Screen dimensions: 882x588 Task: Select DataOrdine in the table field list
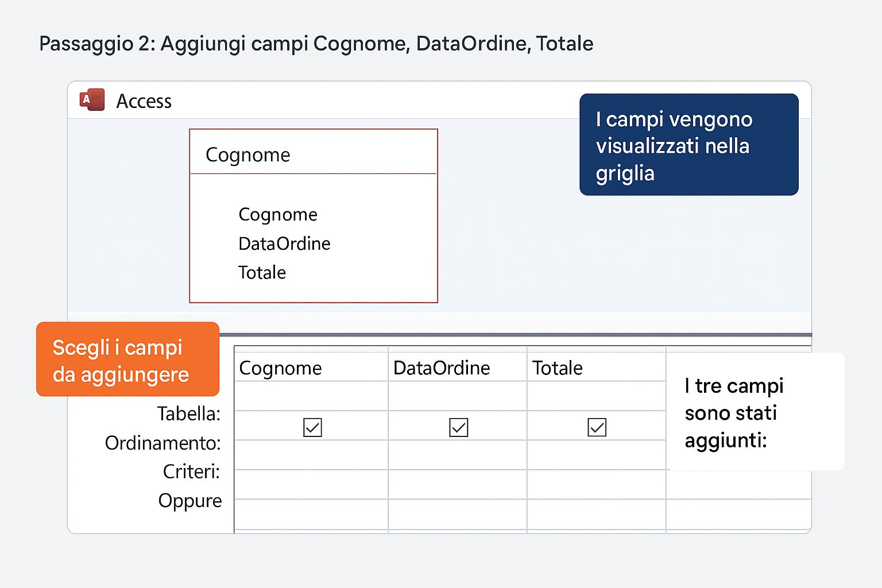[x=284, y=244]
